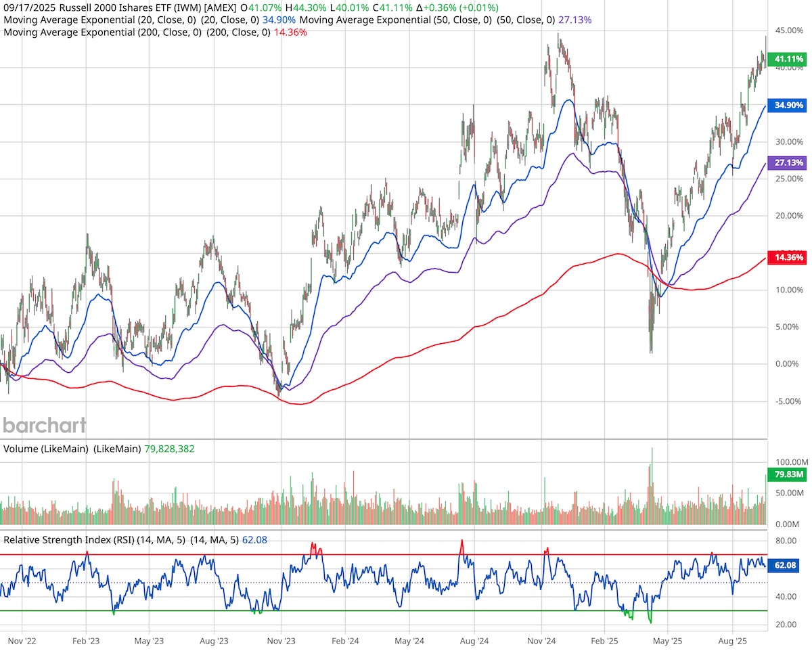Viewport: 812px width, 651px height.
Task: Select the red 14.36% EMA tag
Action: (x=788, y=258)
